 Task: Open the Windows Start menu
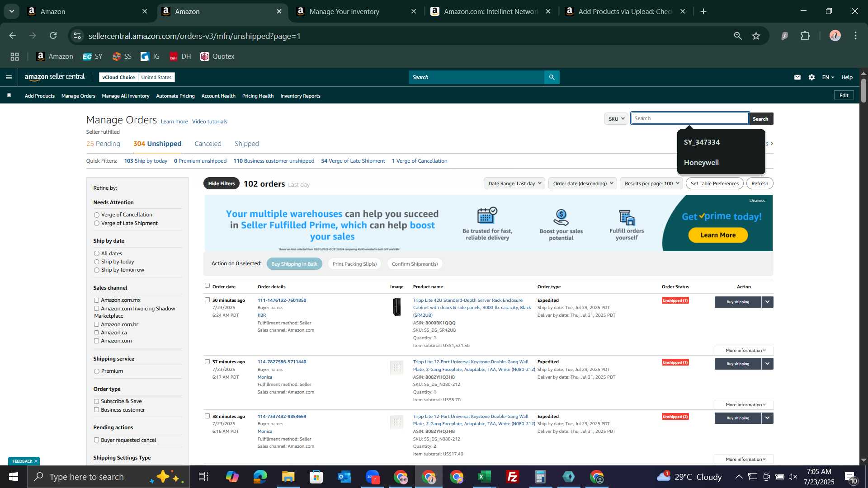coord(14,477)
